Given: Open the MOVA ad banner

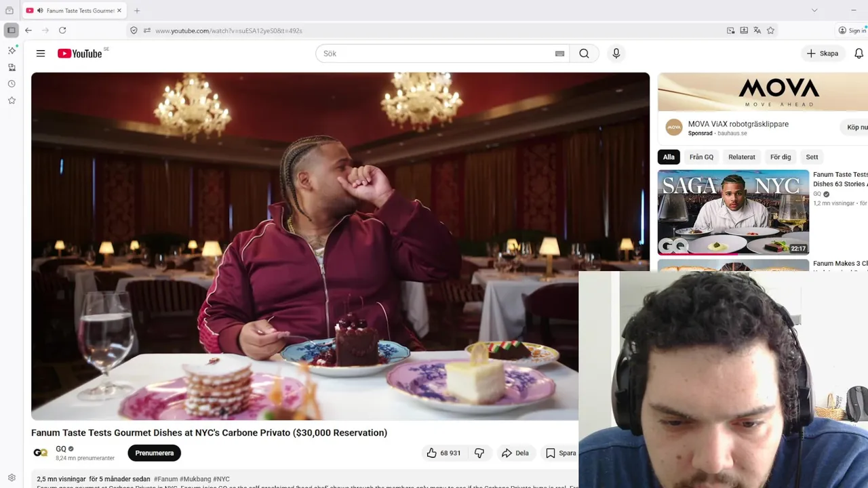Looking at the screenshot, I should pyautogui.click(x=763, y=92).
